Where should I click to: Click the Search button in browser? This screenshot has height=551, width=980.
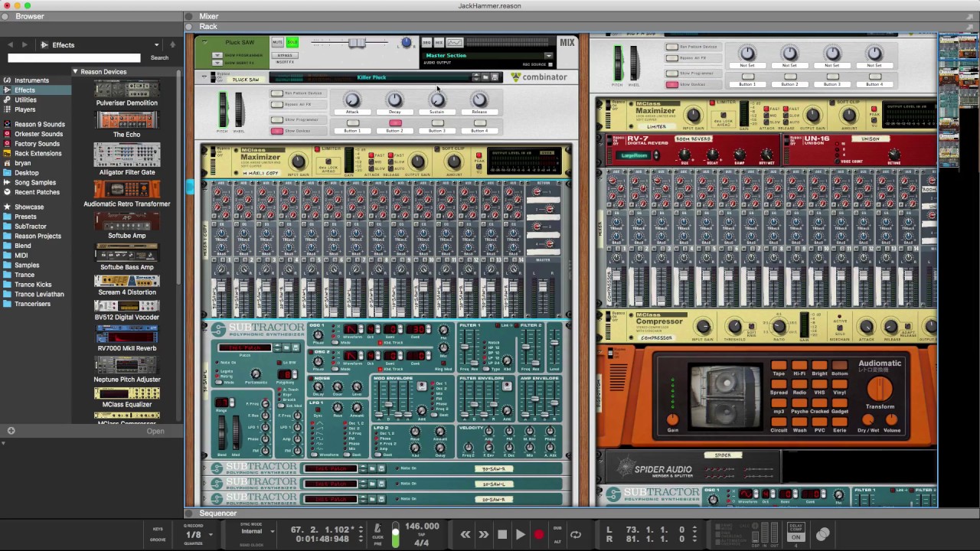pos(159,58)
